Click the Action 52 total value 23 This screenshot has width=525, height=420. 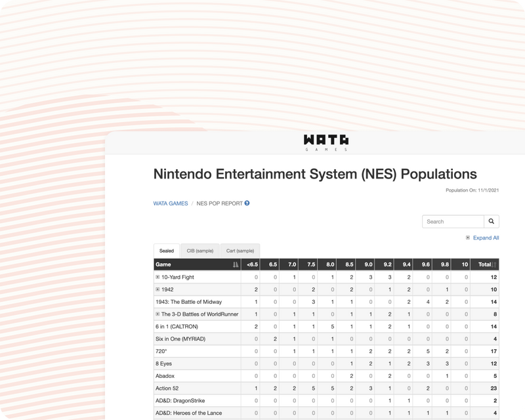click(x=493, y=388)
